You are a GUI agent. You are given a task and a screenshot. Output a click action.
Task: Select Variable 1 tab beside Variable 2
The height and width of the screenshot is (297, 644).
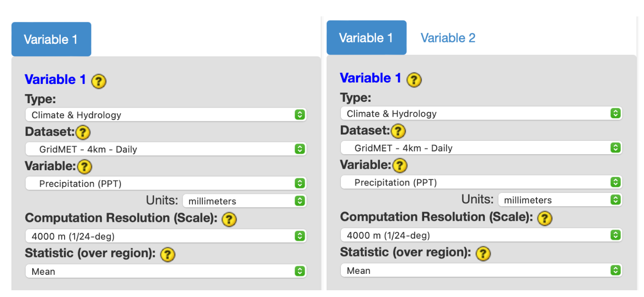(x=366, y=38)
